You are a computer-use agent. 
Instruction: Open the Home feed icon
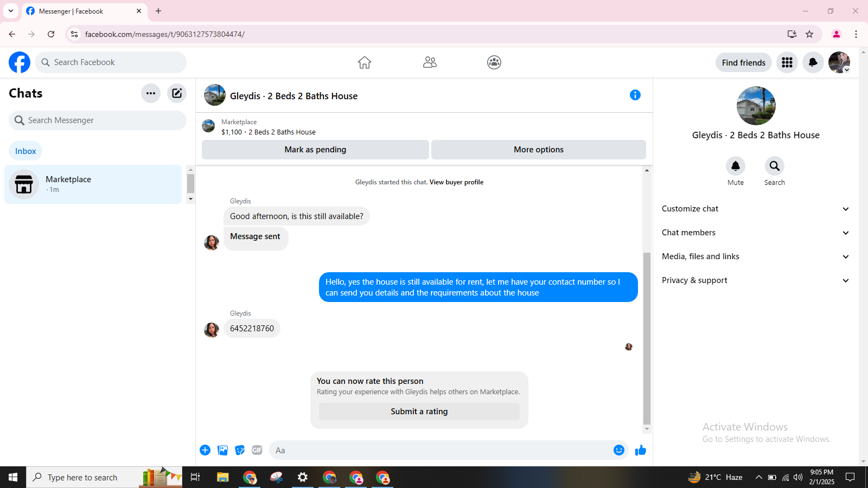[365, 62]
